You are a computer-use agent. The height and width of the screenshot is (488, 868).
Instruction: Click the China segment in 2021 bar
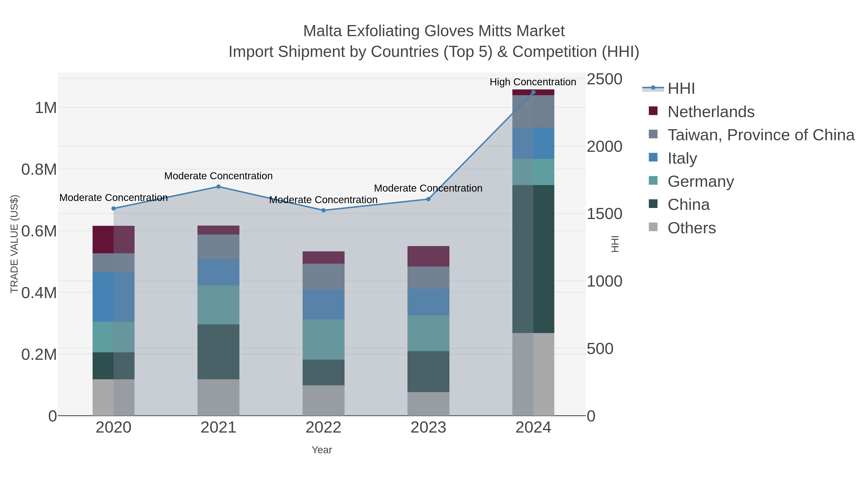pyautogui.click(x=218, y=352)
